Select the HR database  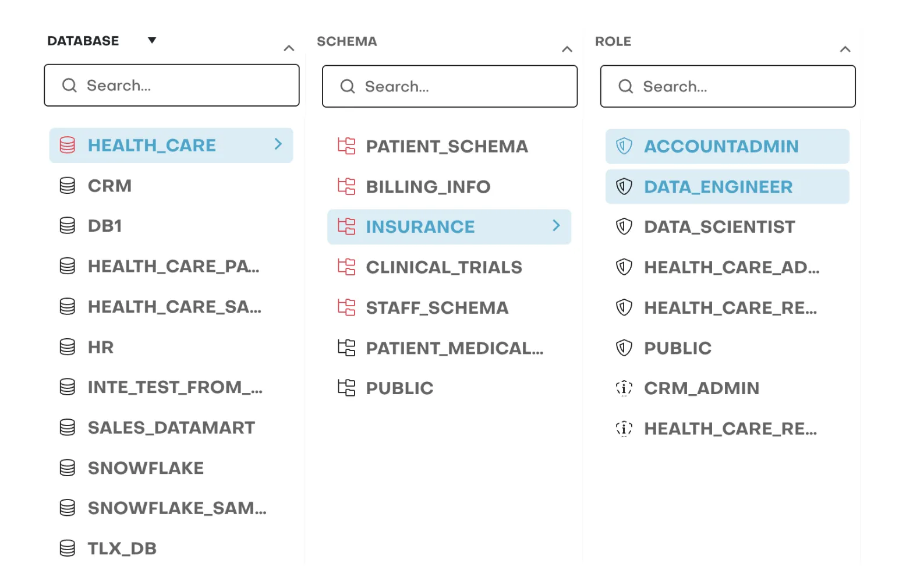tap(101, 347)
